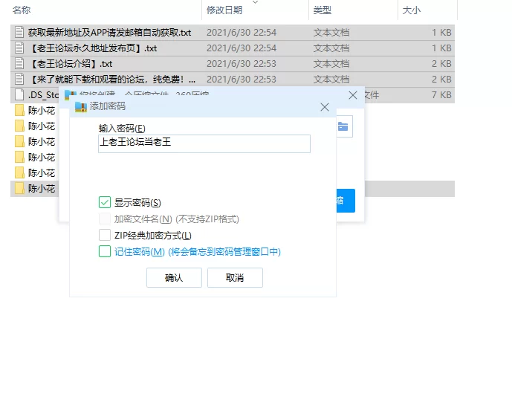Click the text icon of 【老王论坛介绍】.txt
The height and width of the screenshot is (420, 512).
coord(19,64)
